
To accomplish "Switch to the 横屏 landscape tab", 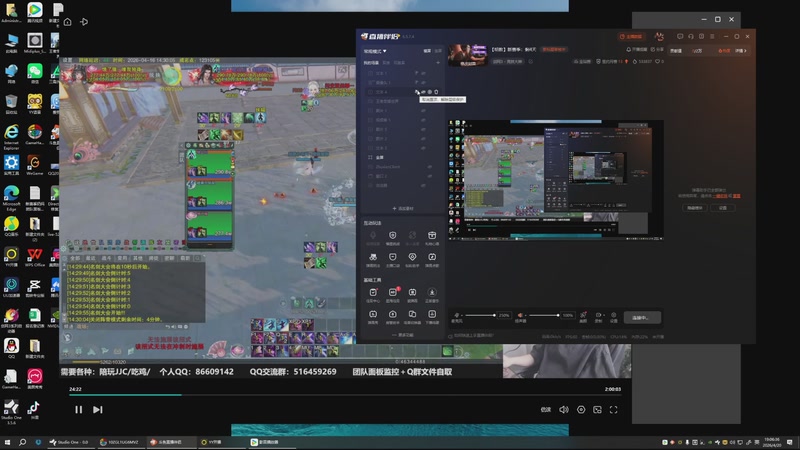I will point(427,51).
